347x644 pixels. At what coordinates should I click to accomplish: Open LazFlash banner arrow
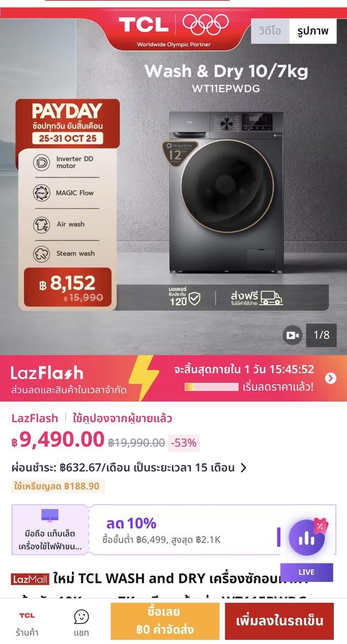[331, 378]
